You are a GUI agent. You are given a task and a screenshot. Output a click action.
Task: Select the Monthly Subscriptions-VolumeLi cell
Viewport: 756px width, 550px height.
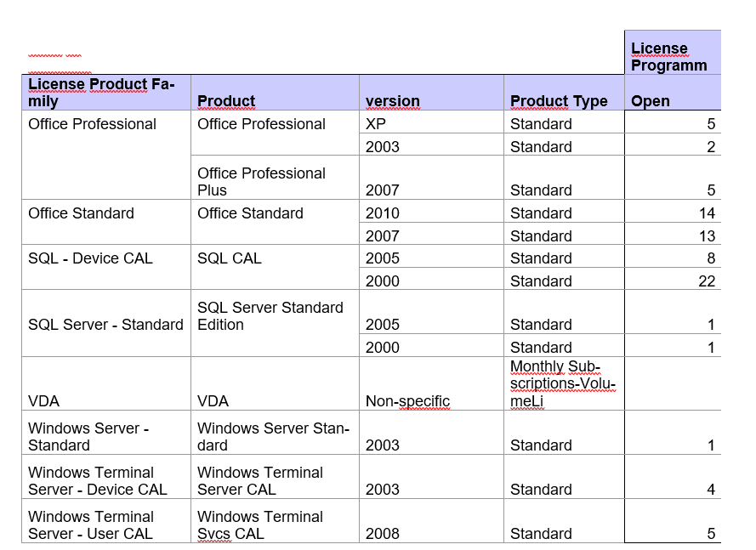pos(564,383)
